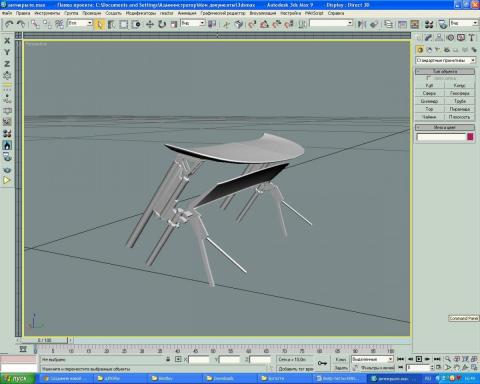Open the primitives category dropdown in command panel
This screenshot has height=384, width=480.
[x=445, y=60]
